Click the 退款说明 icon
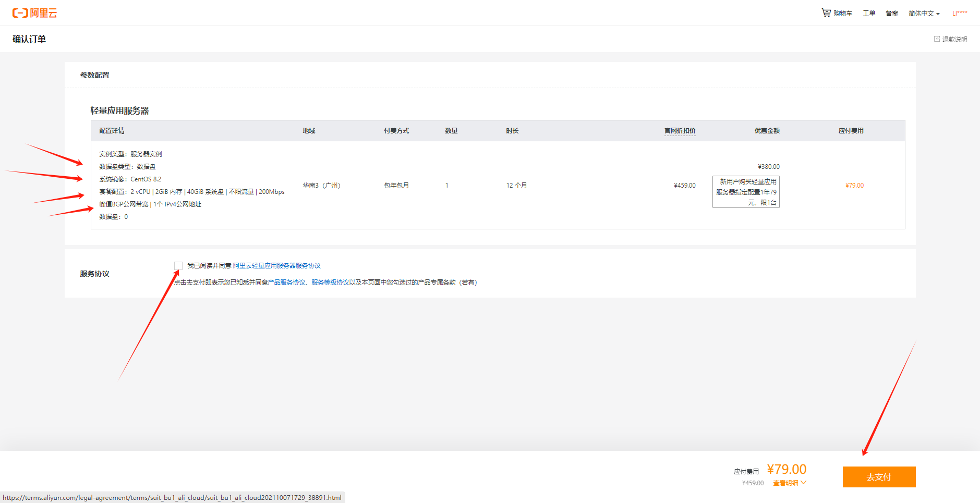 click(x=937, y=39)
